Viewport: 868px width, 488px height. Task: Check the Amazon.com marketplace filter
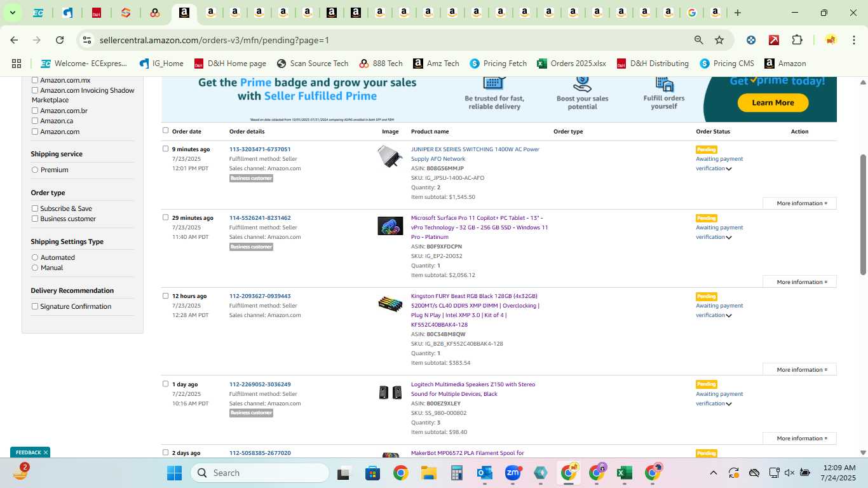35,132
